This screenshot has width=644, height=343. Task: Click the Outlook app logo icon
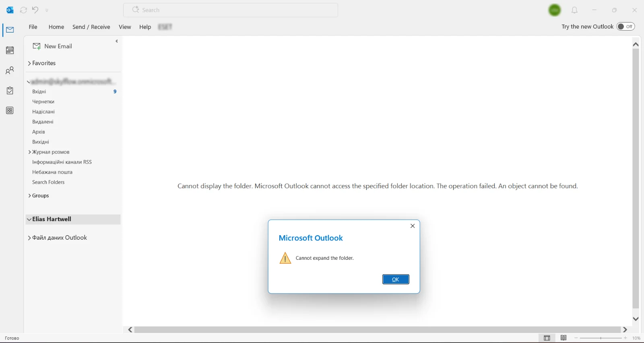pos(10,10)
